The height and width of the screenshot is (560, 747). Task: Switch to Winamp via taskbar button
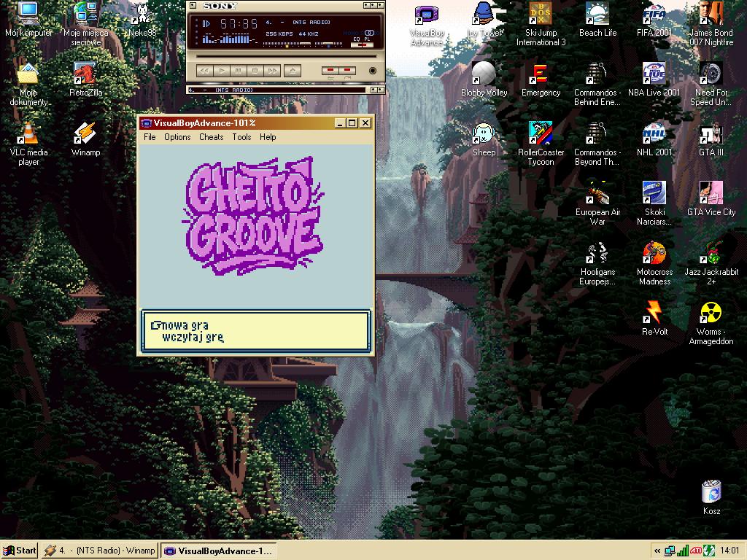click(99, 551)
